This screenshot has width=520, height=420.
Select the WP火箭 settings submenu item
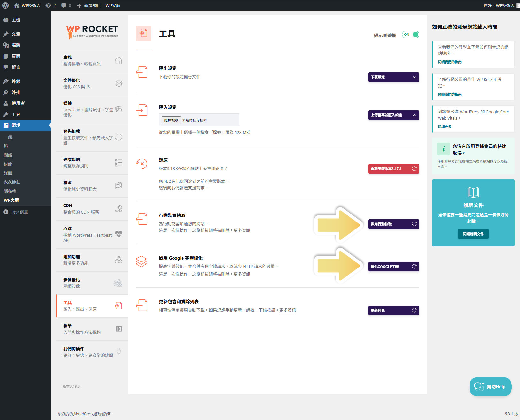[11, 200]
